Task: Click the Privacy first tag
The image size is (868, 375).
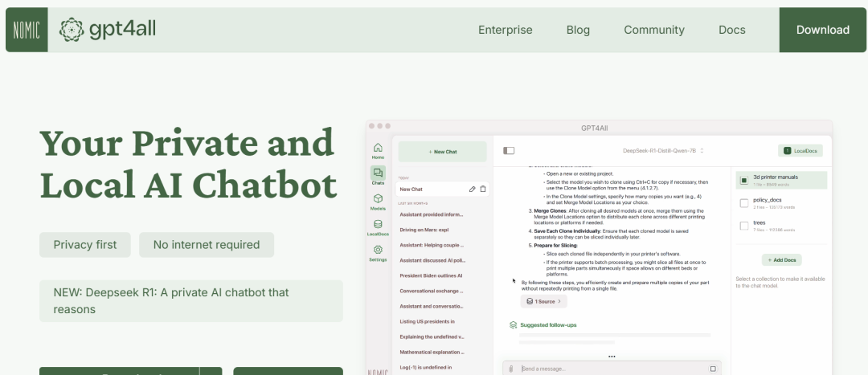Action: pos(84,244)
